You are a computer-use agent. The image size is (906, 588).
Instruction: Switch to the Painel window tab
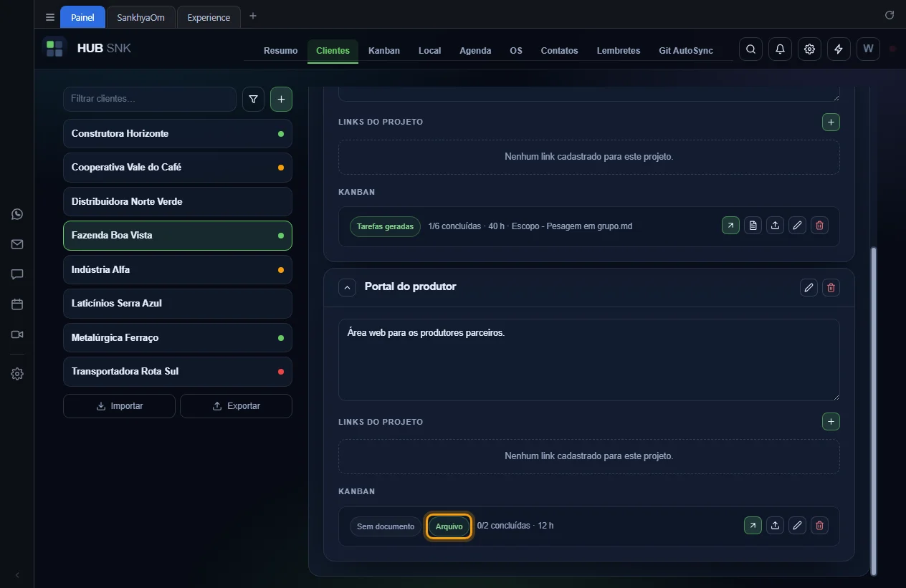click(x=82, y=17)
